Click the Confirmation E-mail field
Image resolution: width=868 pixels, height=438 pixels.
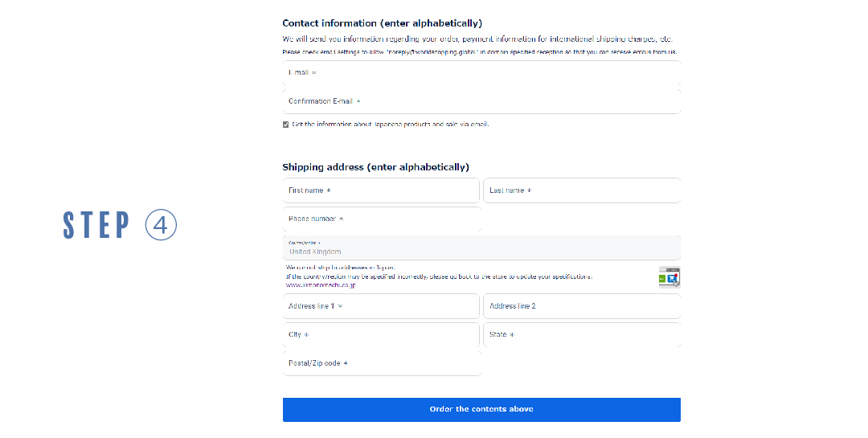pos(481,102)
